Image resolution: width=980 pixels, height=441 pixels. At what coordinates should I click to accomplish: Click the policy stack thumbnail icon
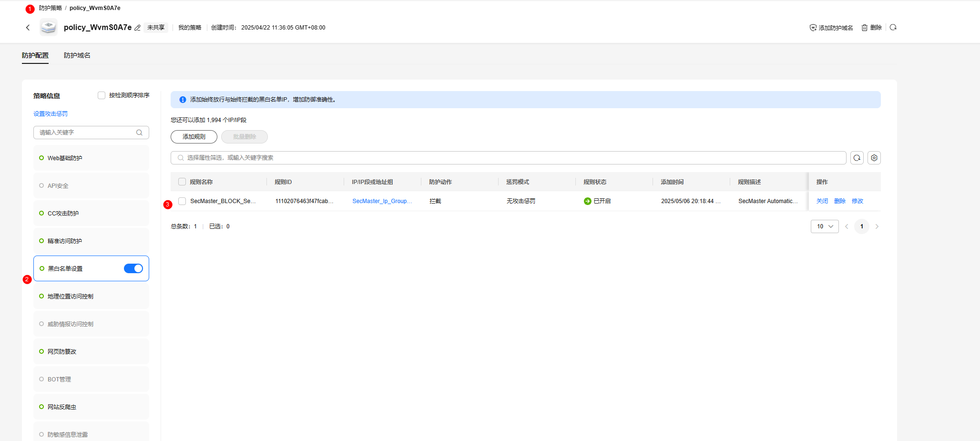49,28
